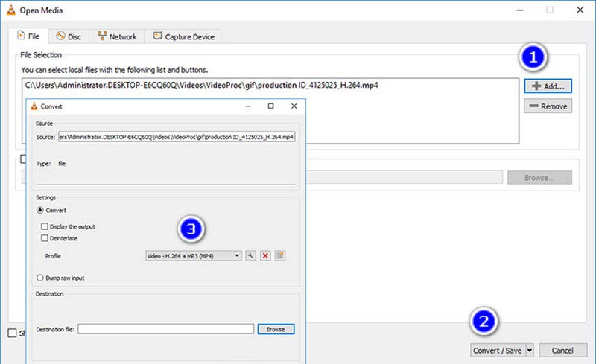This screenshot has height=364, width=596.
Task: Switch to the Disc tab
Action: pos(69,36)
